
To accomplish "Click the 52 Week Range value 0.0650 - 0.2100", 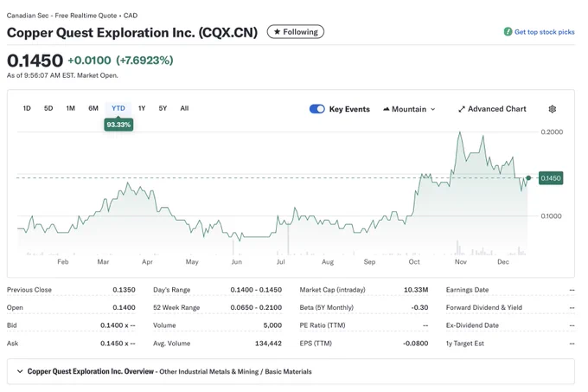I will (256, 307).
